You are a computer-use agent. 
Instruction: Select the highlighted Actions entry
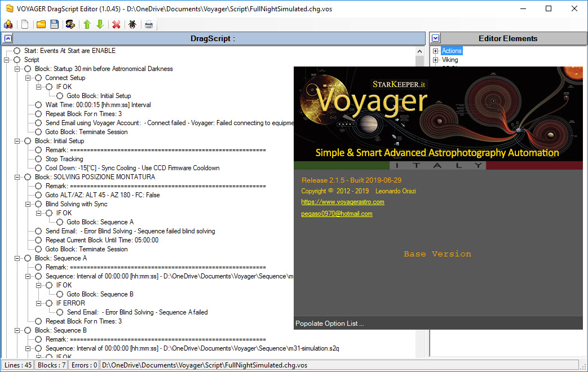pyautogui.click(x=452, y=51)
